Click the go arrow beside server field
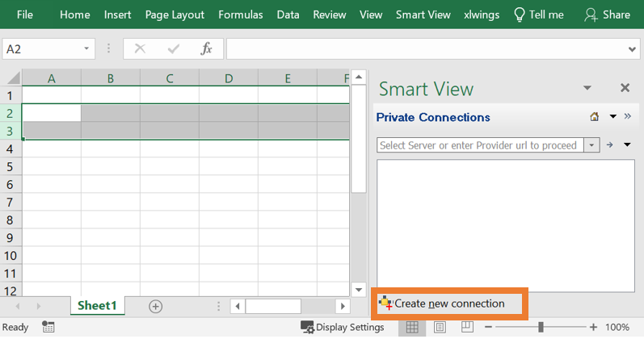The image size is (644, 339). pyautogui.click(x=610, y=145)
